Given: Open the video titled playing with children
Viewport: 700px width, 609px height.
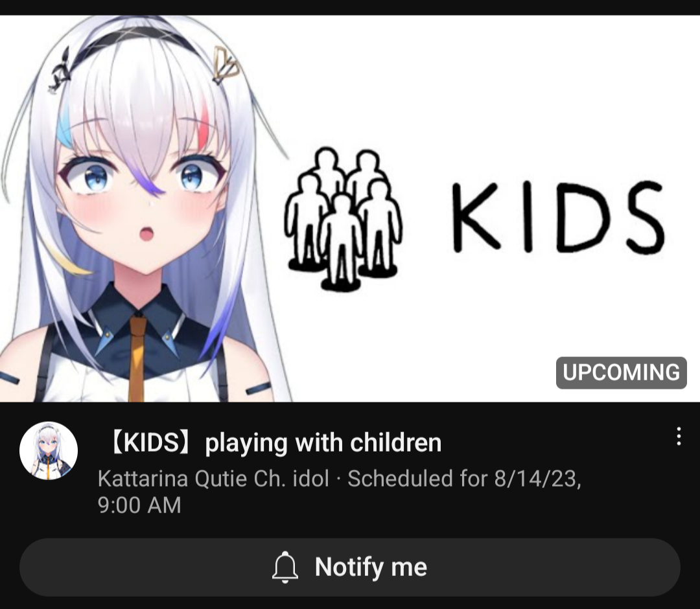Looking at the screenshot, I should 274,442.
